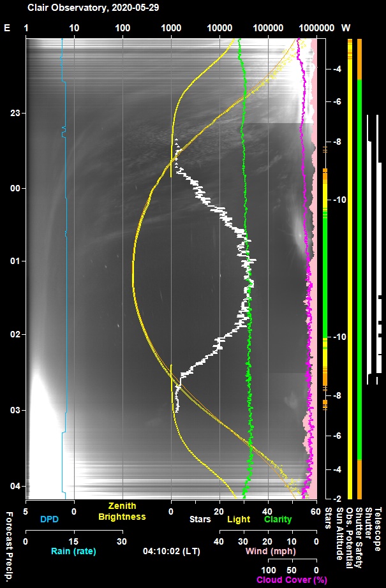Viewport: 386px width, 588px height.
Task: Click the 04 hour label on the time axis
Action: (x=15, y=486)
